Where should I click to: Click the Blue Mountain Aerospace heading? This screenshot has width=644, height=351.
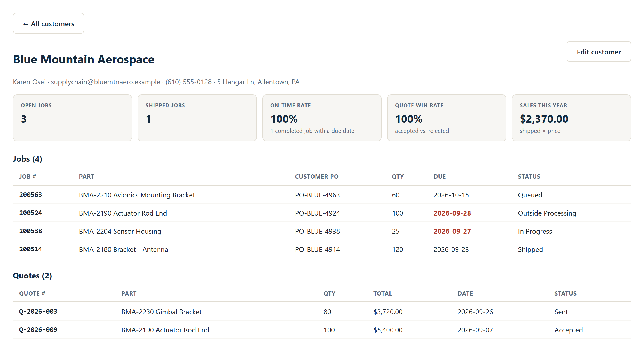[84, 59]
